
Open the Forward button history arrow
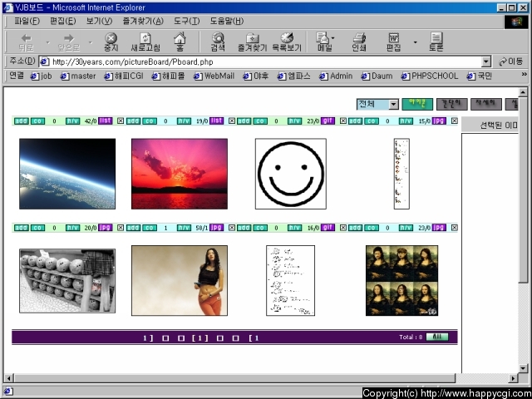[x=91, y=42]
